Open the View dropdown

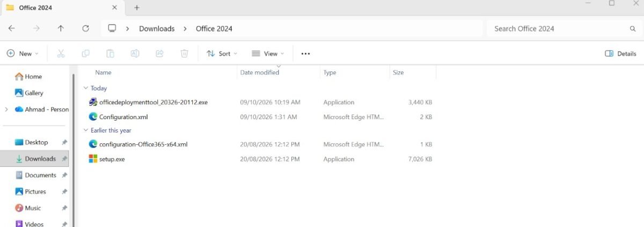click(x=268, y=54)
